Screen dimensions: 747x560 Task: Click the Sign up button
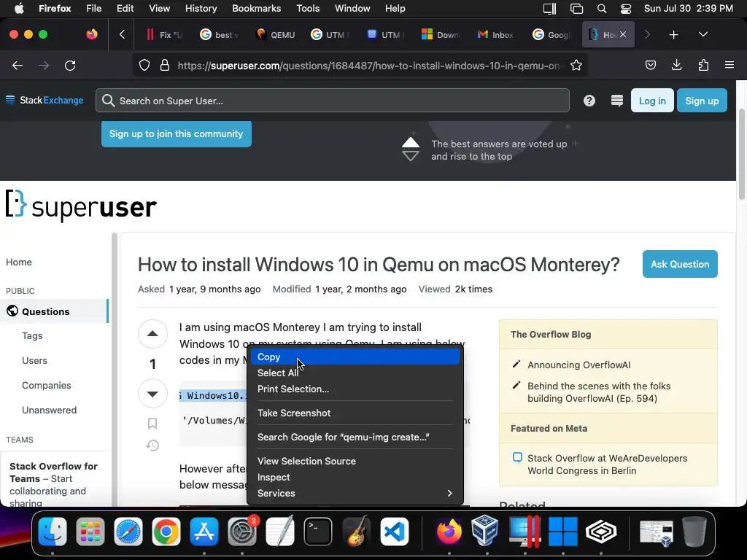(702, 101)
